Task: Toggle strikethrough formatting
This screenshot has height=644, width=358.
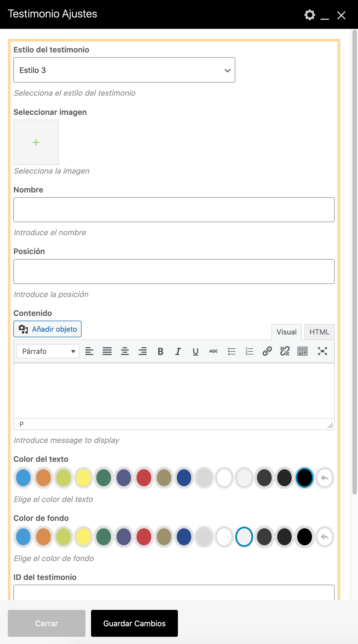Action: tap(213, 351)
